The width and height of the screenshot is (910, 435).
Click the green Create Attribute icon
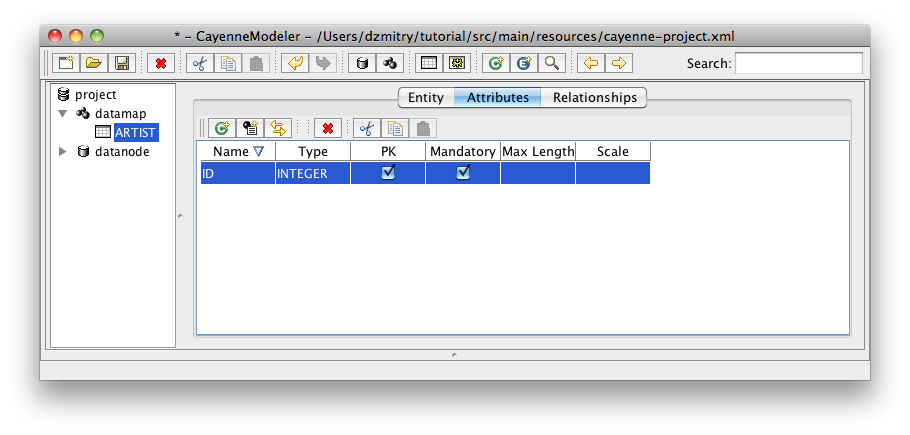[221, 128]
